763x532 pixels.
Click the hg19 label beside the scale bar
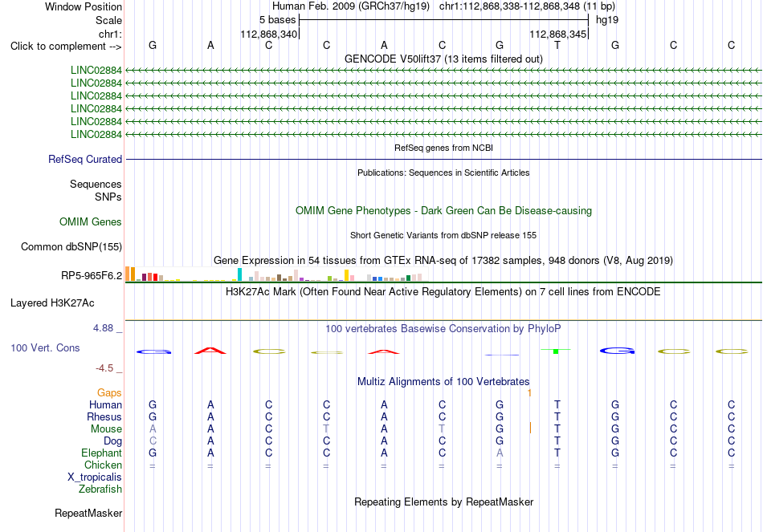607,20
